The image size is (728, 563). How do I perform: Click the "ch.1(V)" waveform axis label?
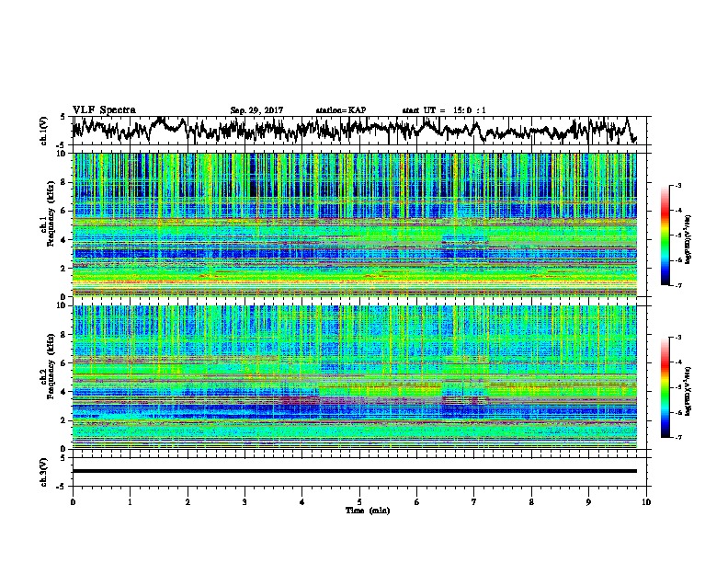44,131
